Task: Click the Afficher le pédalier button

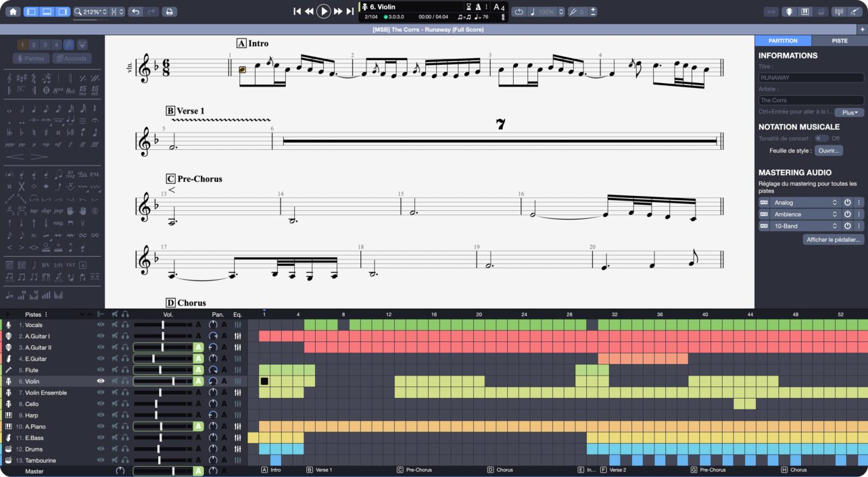Action: click(834, 239)
